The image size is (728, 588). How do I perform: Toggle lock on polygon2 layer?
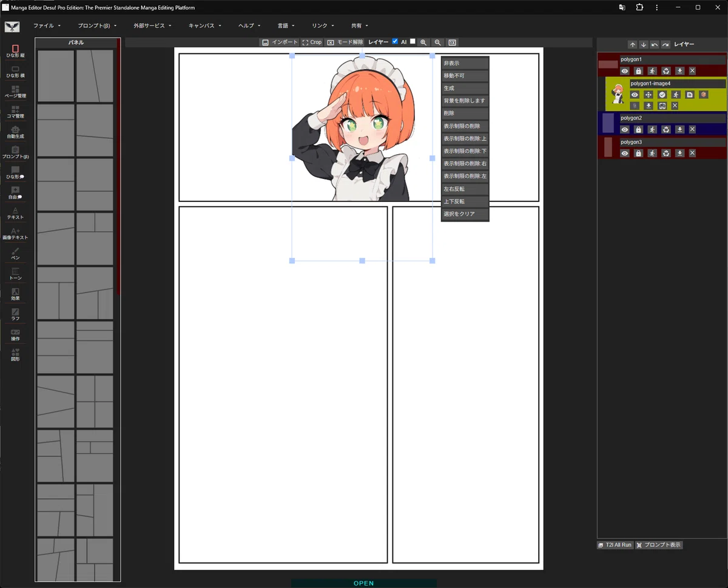638,129
